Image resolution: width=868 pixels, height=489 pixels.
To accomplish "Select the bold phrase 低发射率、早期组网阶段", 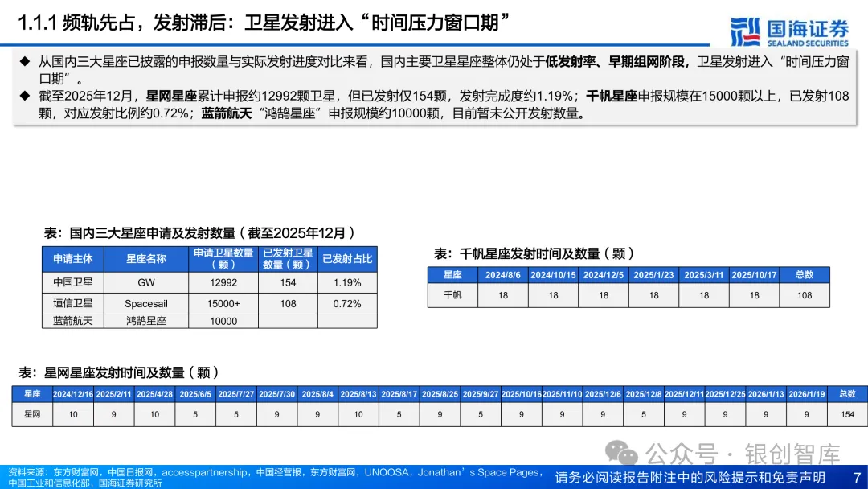I will pos(615,61).
